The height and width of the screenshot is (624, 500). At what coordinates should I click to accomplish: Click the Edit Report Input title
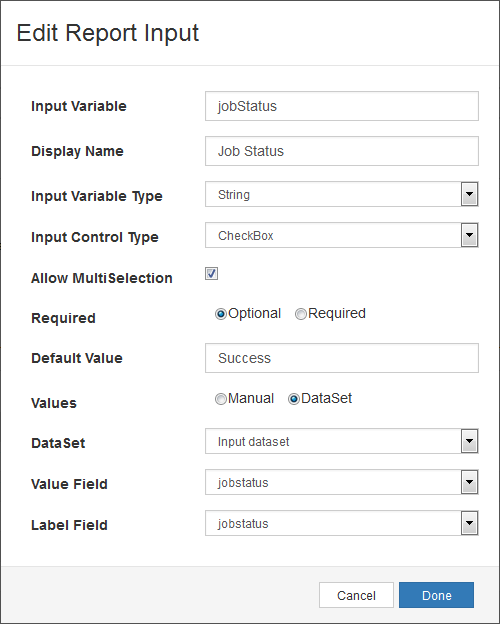pyautogui.click(x=107, y=33)
